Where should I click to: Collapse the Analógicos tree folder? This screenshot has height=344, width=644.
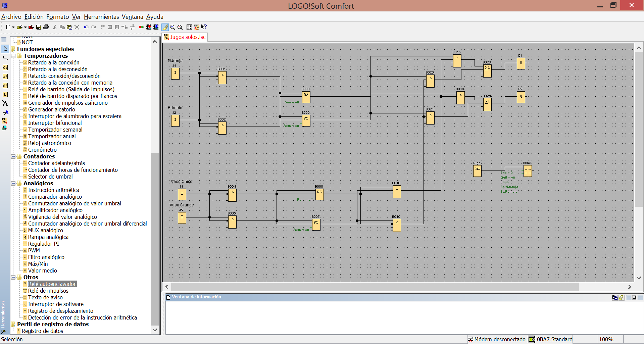[13, 183]
